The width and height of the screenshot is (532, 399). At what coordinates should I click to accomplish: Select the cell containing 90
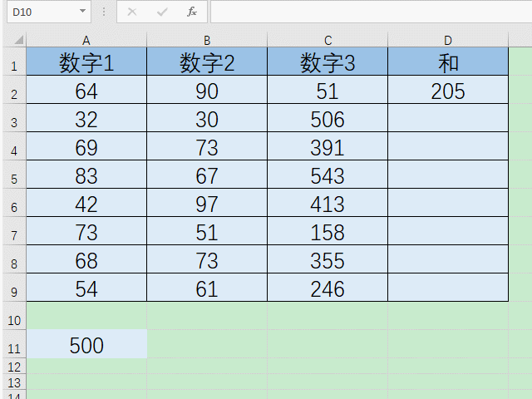click(x=207, y=90)
